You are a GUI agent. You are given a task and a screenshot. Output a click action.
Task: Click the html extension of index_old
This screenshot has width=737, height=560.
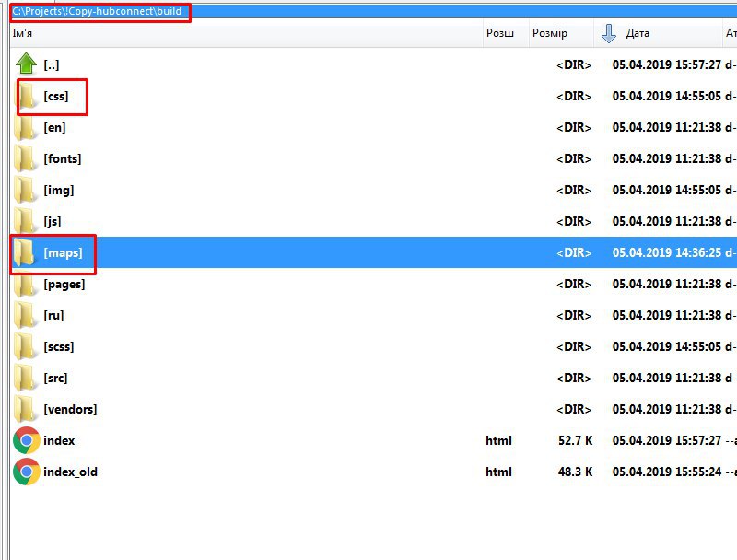(498, 472)
